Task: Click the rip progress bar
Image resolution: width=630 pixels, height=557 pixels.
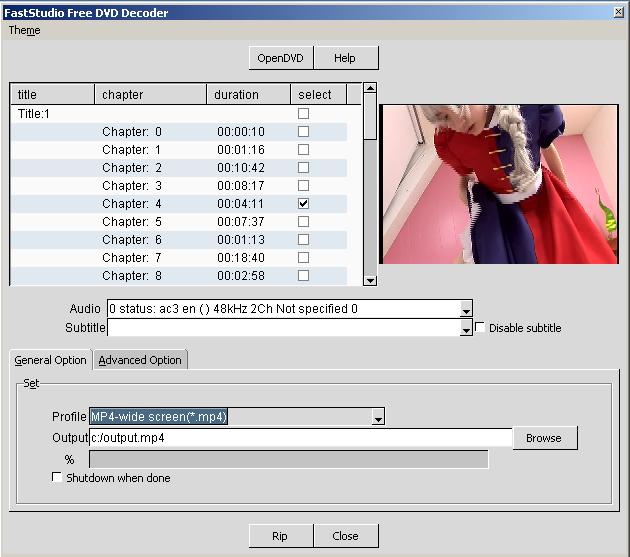Action: [288, 459]
